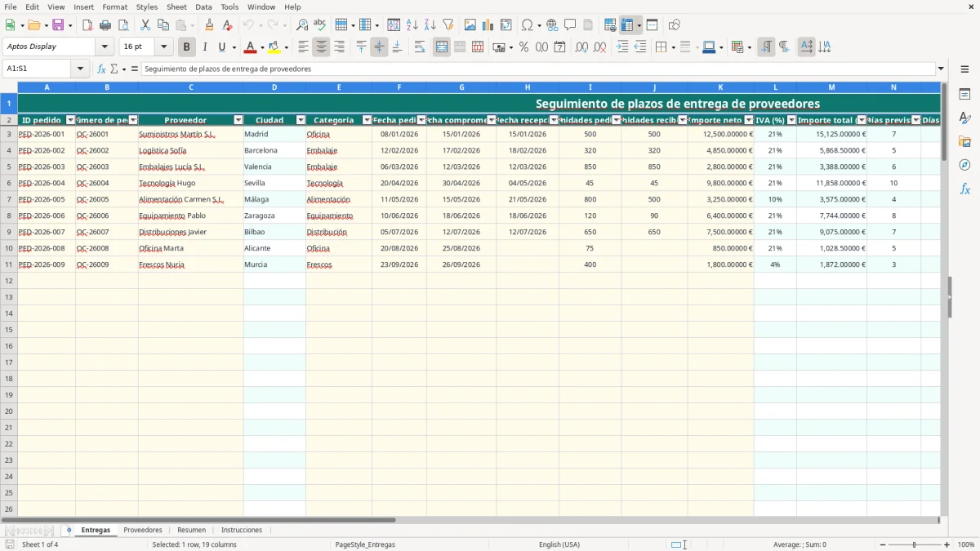Toggle Center Vertically alignment
980x551 pixels.
[x=379, y=47]
